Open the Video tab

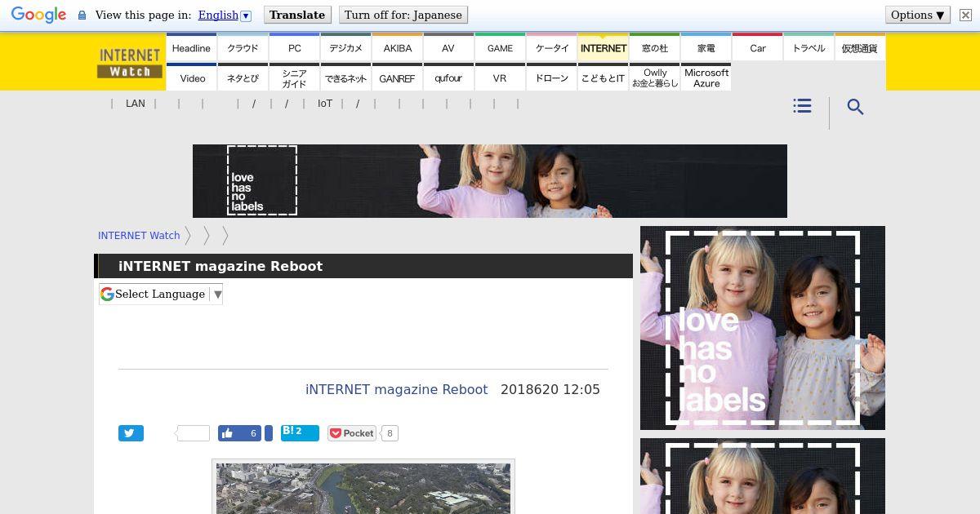[x=191, y=78]
